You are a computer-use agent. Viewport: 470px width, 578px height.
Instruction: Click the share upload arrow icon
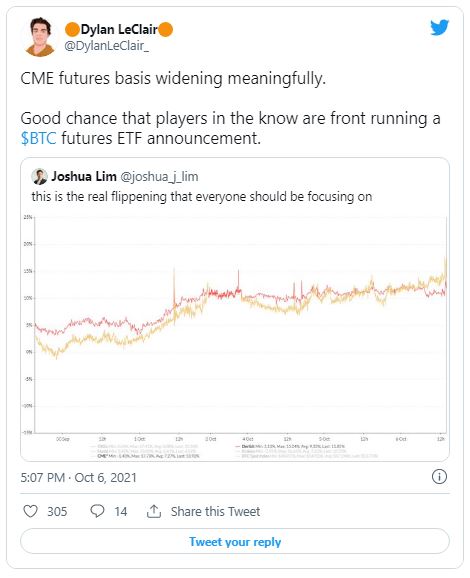[154, 511]
